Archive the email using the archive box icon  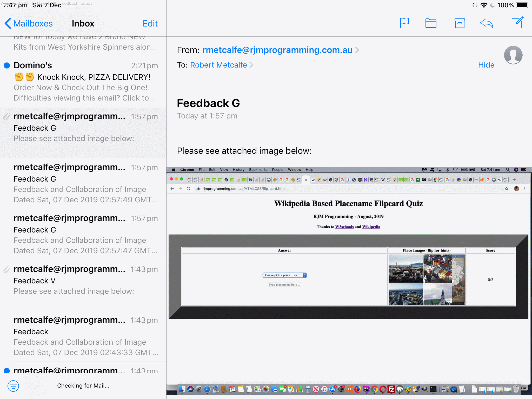pyautogui.click(x=459, y=23)
